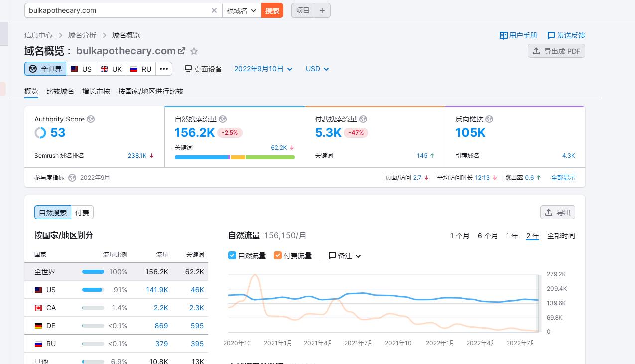Clear the domain search field

pos(214,10)
